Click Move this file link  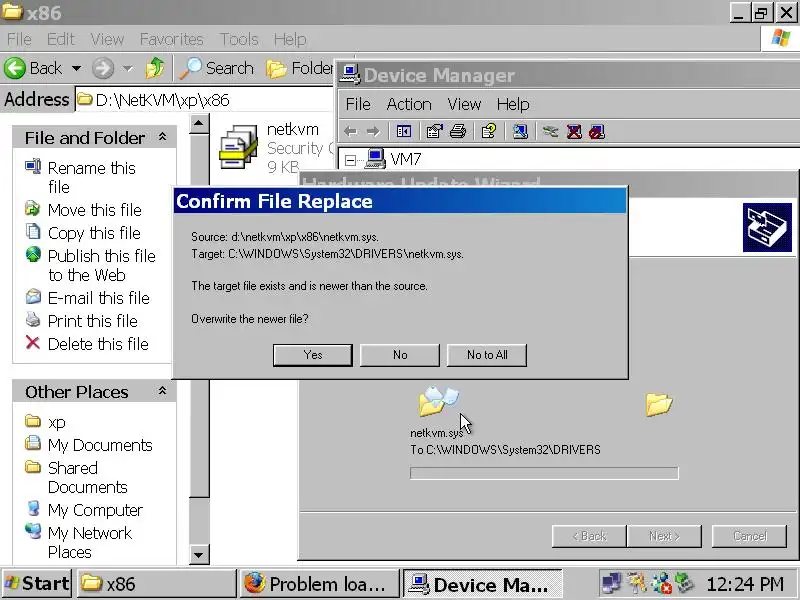tap(94, 210)
